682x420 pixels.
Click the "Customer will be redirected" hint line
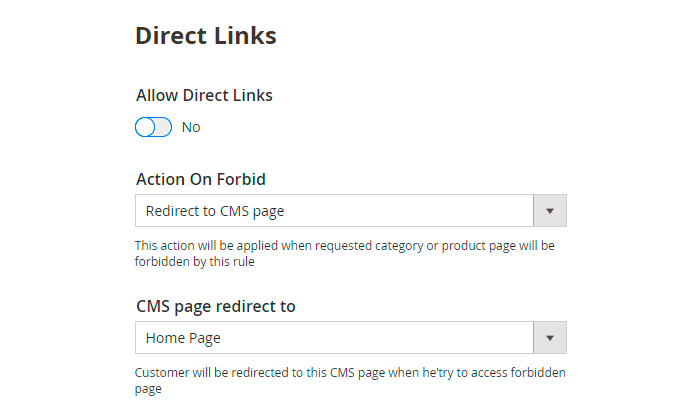pos(350,373)
